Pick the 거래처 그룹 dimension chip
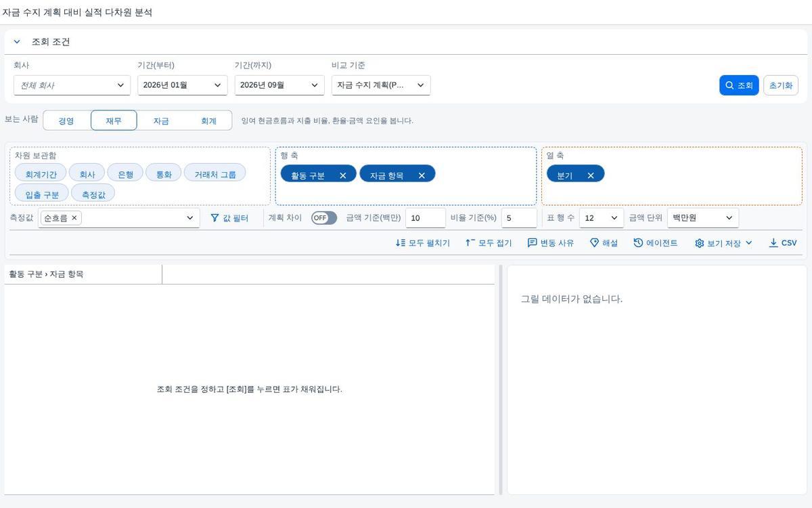 point(215,174)
